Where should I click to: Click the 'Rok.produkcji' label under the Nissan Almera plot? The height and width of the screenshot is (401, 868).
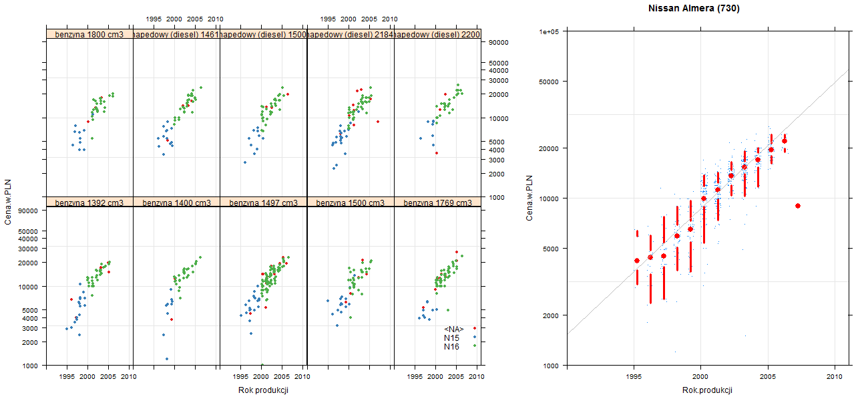[708, 390]
